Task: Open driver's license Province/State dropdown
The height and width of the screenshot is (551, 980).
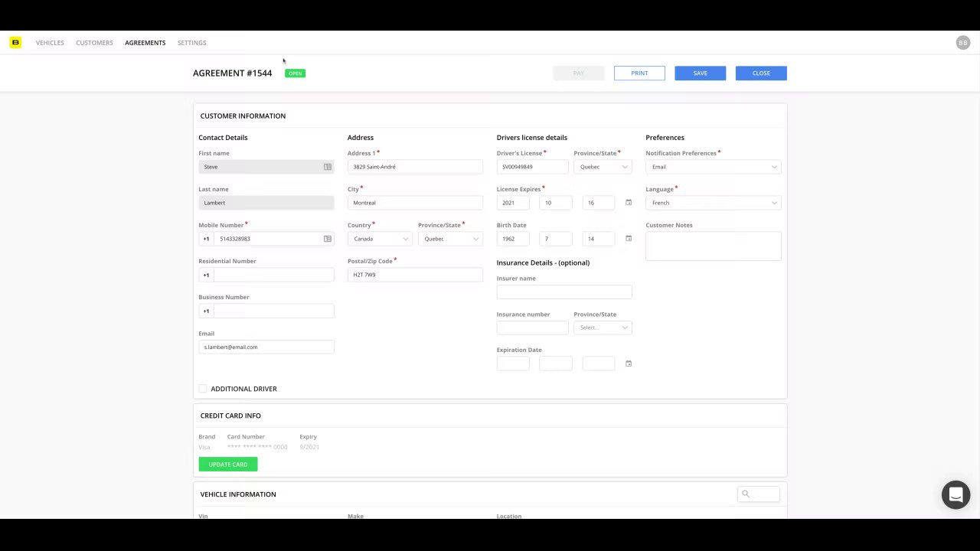Action: [603, 167]
